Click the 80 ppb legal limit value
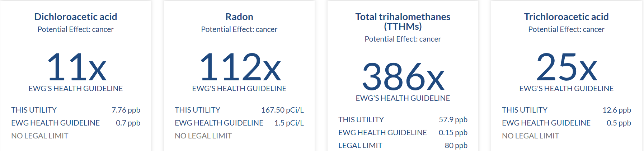The width and height of the screenshot is (644, 151). coord(456,146)
